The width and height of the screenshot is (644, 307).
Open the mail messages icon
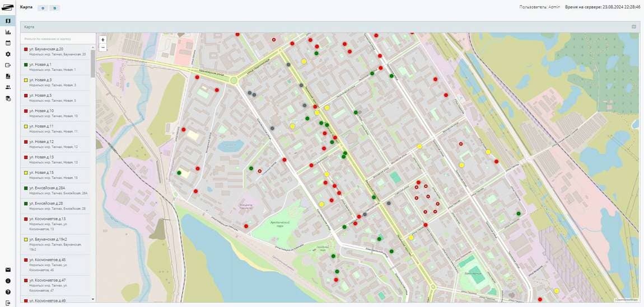[x=8, y=270]
